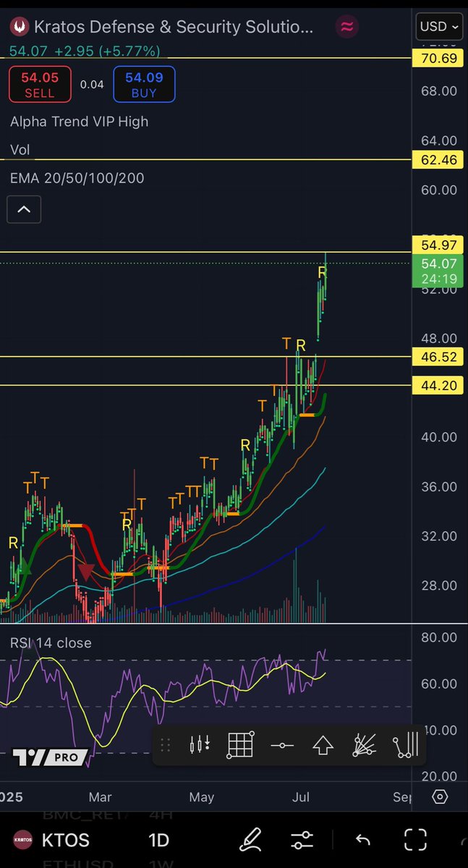The image size is (468, 868).
Task: Grab the floating toolbar drag handle
Action: (165, 745)
